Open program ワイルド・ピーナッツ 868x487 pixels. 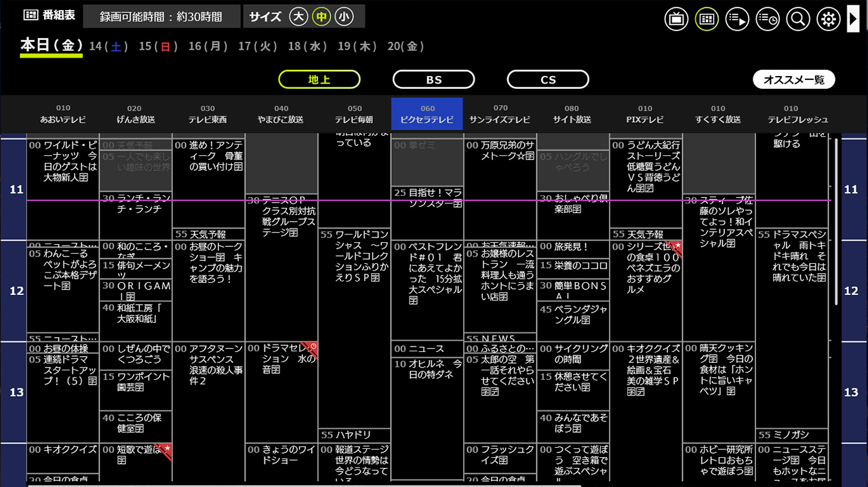coord(63,189)
